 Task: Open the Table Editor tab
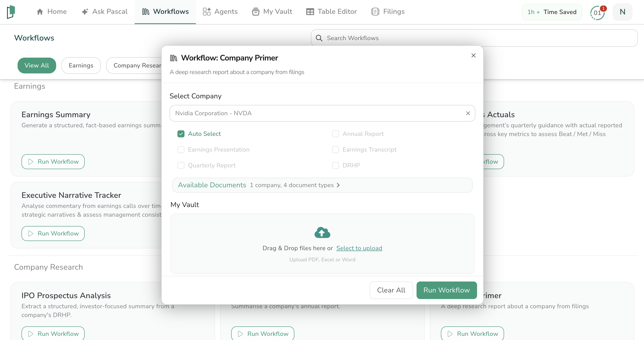331,12
